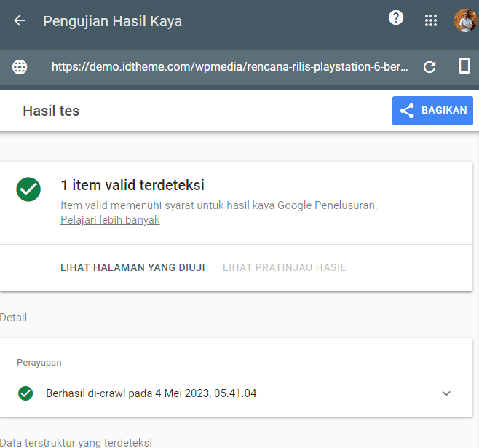Viewport: 479px width, 448px height.
Task: Click the reload test icon
Action: 429,67
